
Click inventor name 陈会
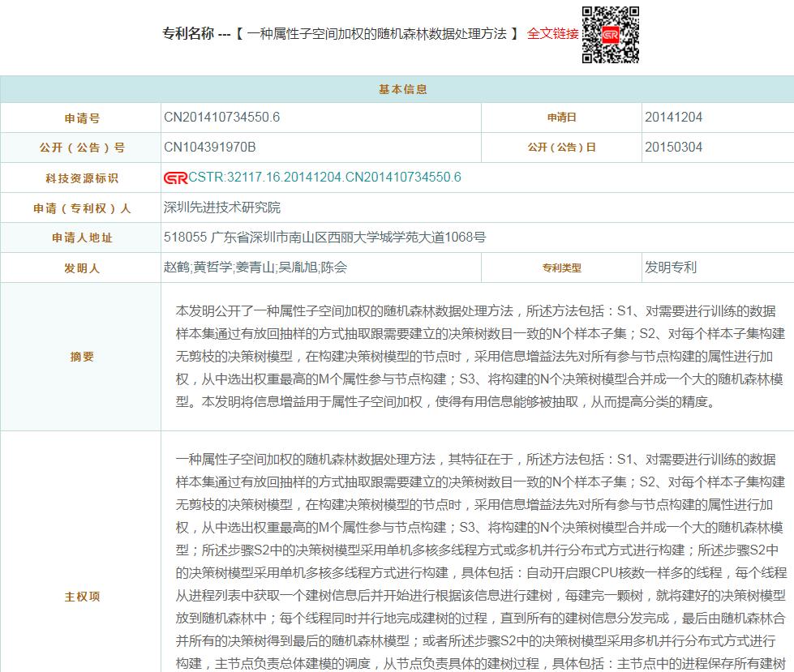pyautogui.click(x=334, y=268)
